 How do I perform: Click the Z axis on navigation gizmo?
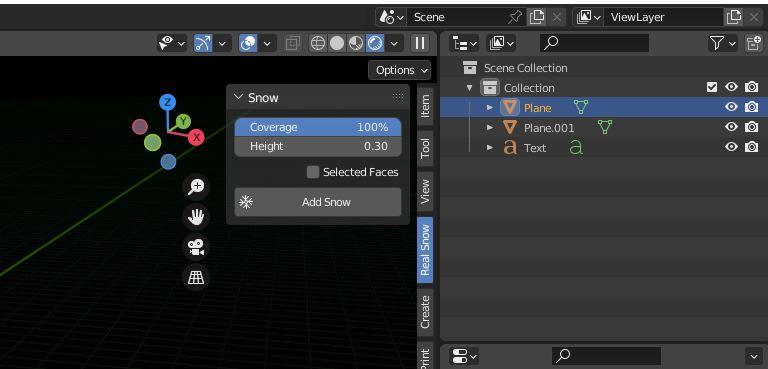(x=168, y=102)
